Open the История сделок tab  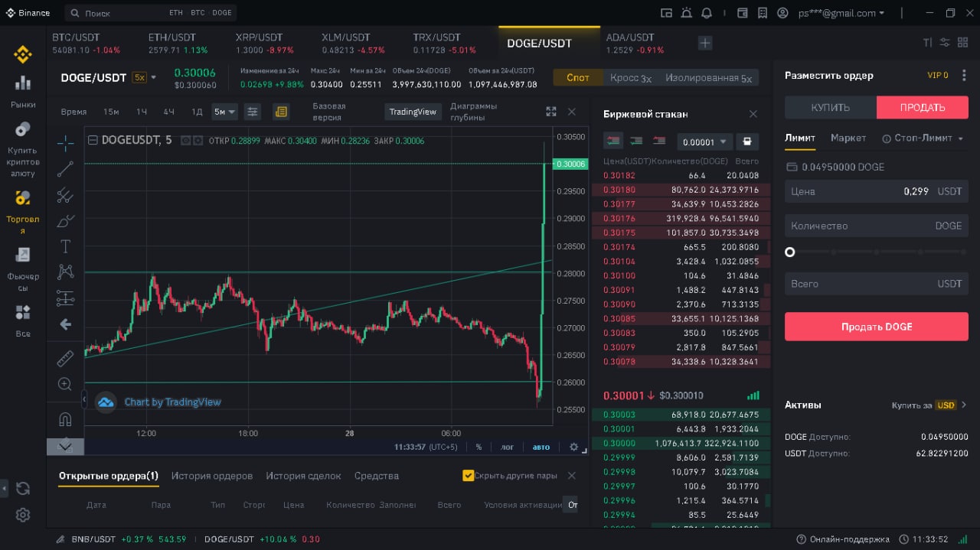coord(303,476)
